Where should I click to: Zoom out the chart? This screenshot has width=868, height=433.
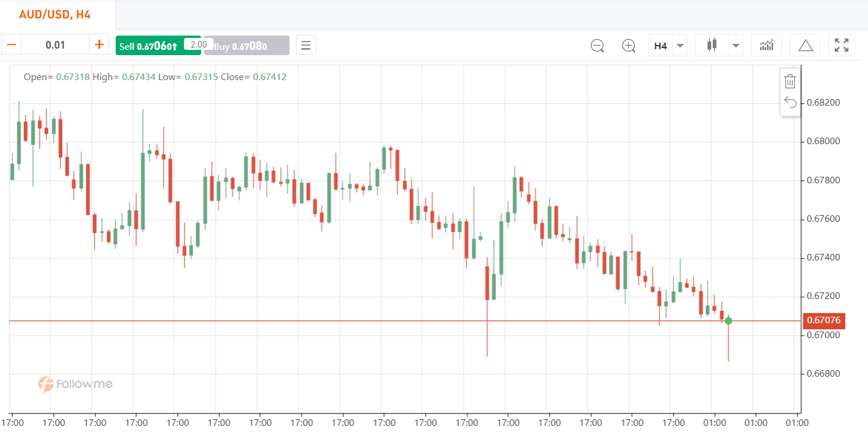tap(597, 45)
